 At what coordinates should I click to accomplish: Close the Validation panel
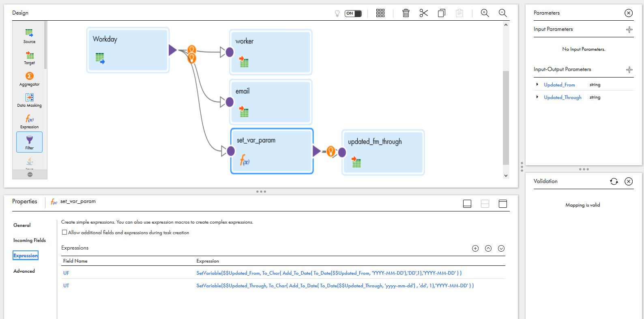pos(629,181)
